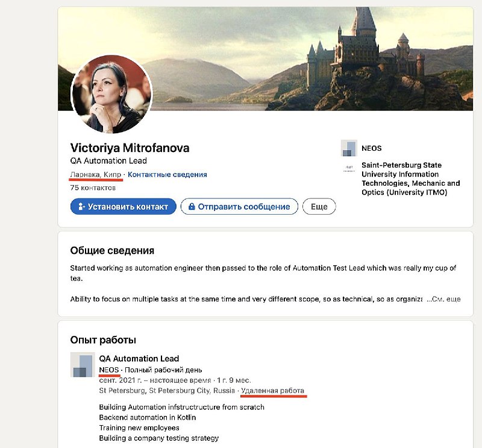Open the NEOS company name in the top card

pyautogui.click(x=371, y=148)
